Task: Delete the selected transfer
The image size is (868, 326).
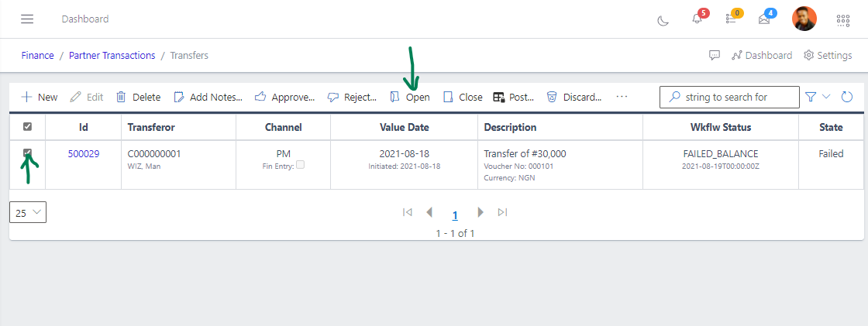Action: tap(139, 97)
